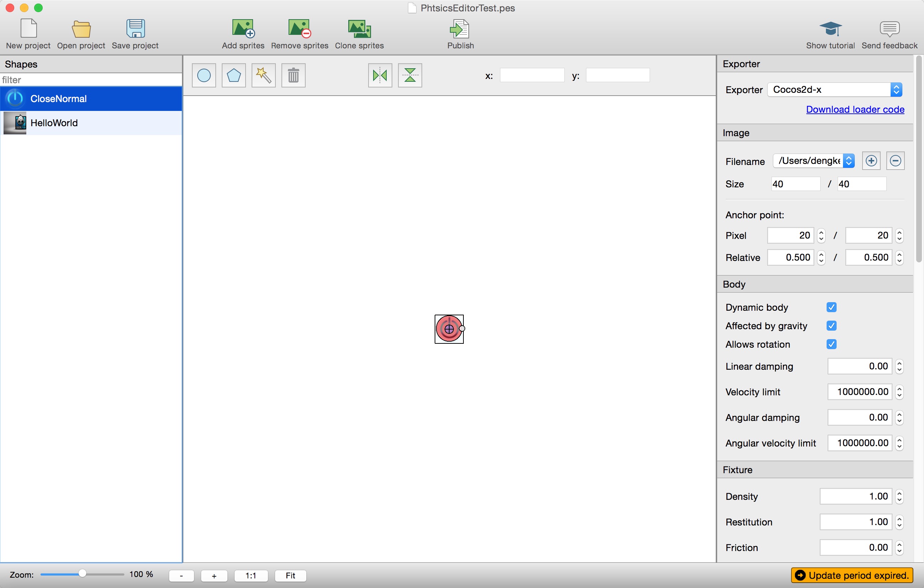
Task: Click Remove sprites toolbar icon
Action: pyautogui.click(x=299, y=29)
